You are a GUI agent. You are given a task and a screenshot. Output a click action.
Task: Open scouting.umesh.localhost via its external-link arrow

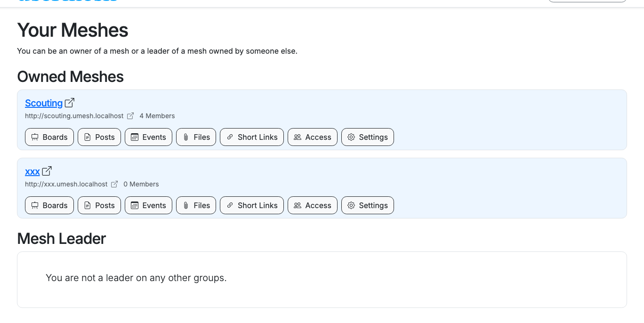pos(130,116)
